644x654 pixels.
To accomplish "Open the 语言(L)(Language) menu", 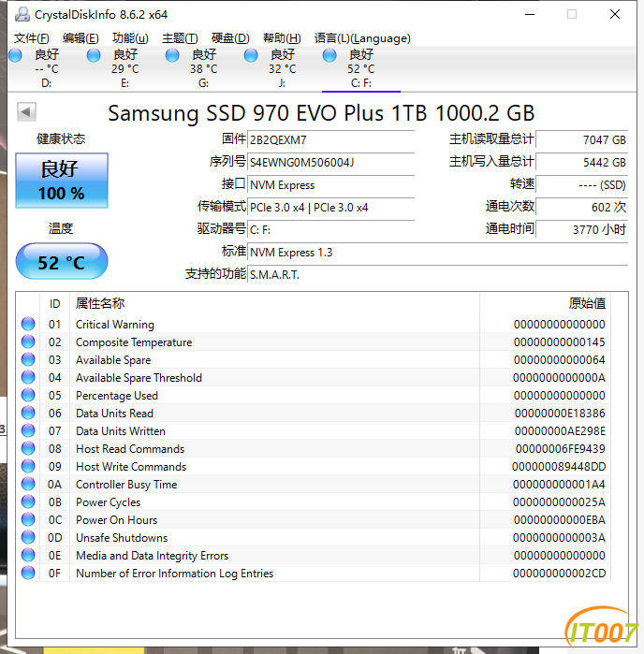I will click(362, 38).
